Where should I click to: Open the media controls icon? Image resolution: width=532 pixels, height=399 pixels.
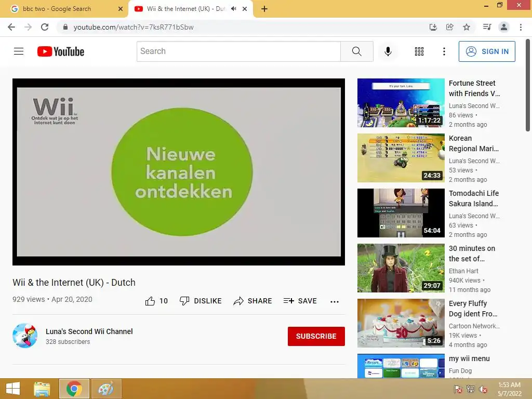pyautogui.click(x=487, y=27)
